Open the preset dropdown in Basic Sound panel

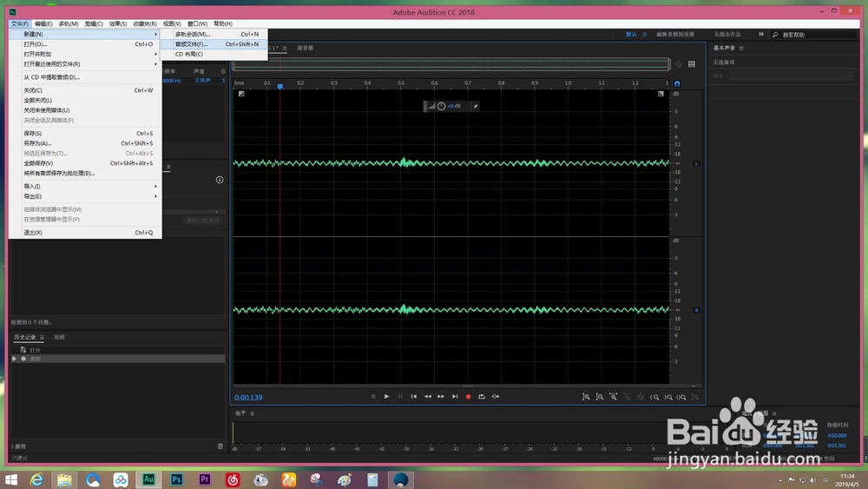click(792, 76)
